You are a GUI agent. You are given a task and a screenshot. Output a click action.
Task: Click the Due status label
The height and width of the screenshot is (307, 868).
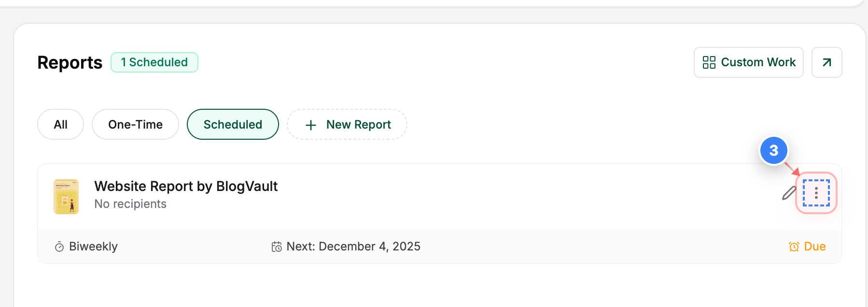(x=815, y=246)
